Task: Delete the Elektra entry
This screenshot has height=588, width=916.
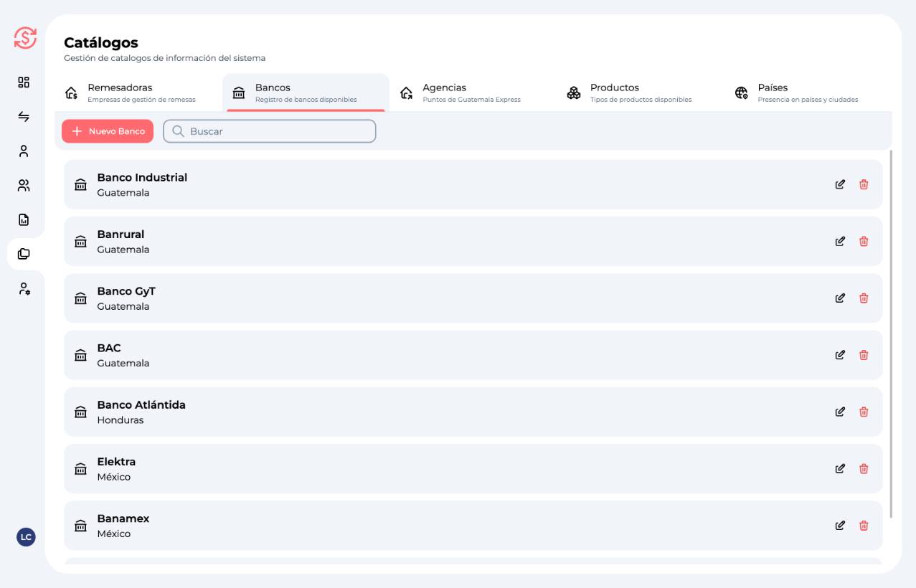Action: pos(864,468)
